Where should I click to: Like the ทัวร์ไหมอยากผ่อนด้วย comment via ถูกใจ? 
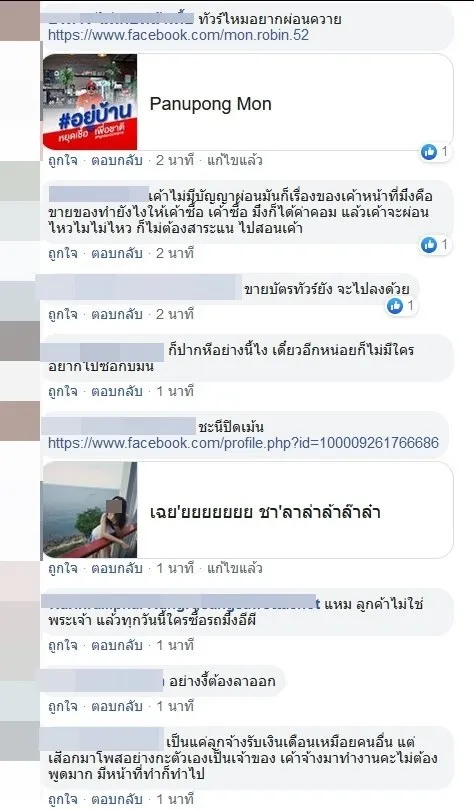[x=62, y=161]
